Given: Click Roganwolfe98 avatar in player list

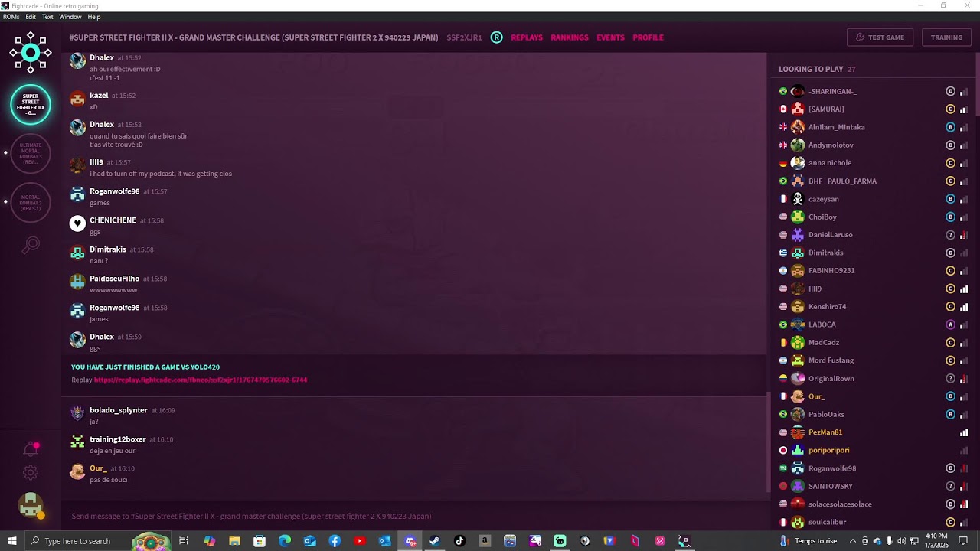Looking at the screenshot, I should tap(798, 468).
